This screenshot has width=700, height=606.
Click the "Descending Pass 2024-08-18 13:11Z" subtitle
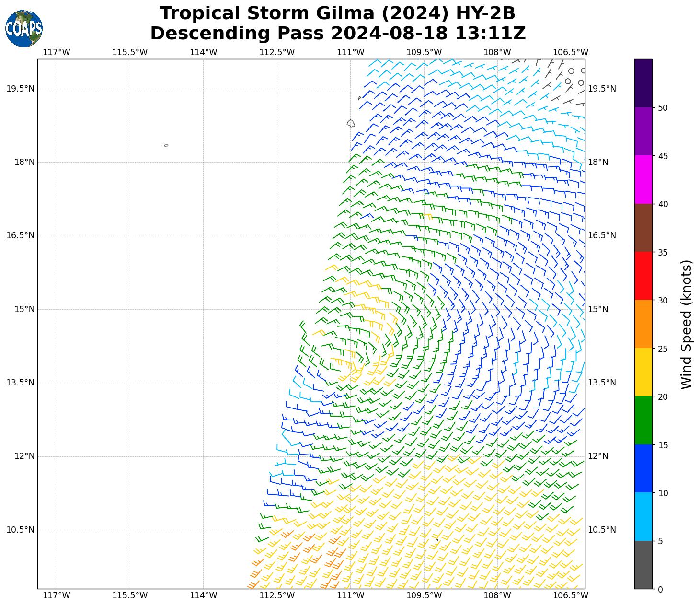[x=337, y=34]
